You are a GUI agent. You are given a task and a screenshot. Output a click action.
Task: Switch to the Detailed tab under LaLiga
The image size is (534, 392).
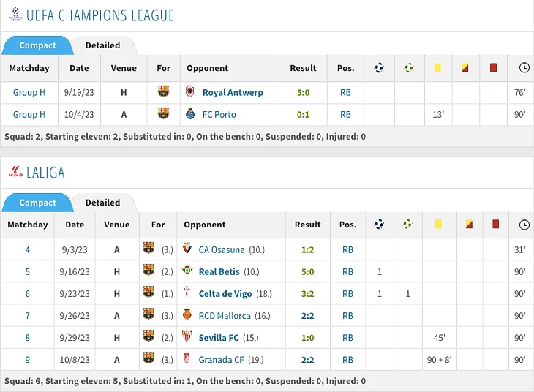tap(103, 203)
